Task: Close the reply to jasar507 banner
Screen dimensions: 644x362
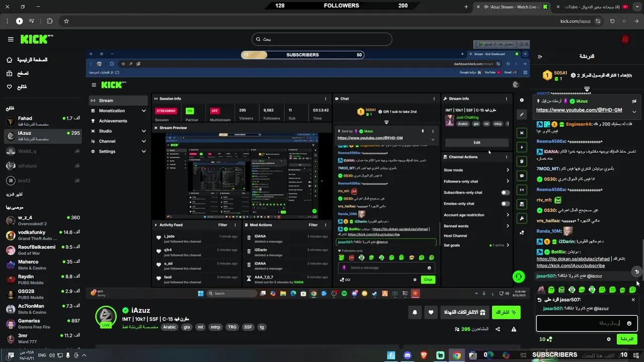Action: [x=633, y=300]
